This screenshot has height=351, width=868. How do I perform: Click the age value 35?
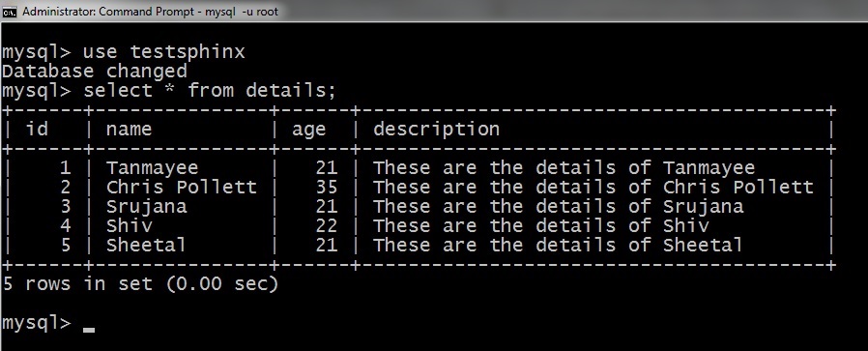pyautogui.click(x=327, y=188)
